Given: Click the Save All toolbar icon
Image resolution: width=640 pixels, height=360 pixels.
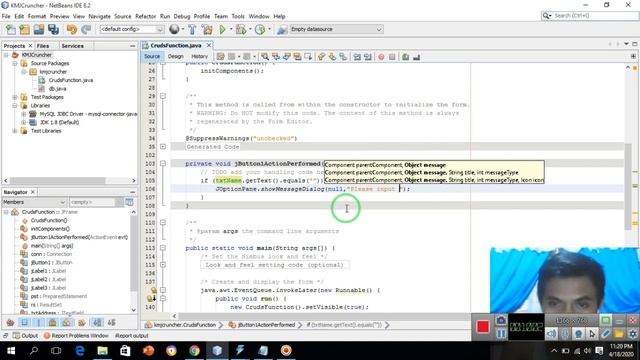Looking at the screenshot, I should [53, 29].
